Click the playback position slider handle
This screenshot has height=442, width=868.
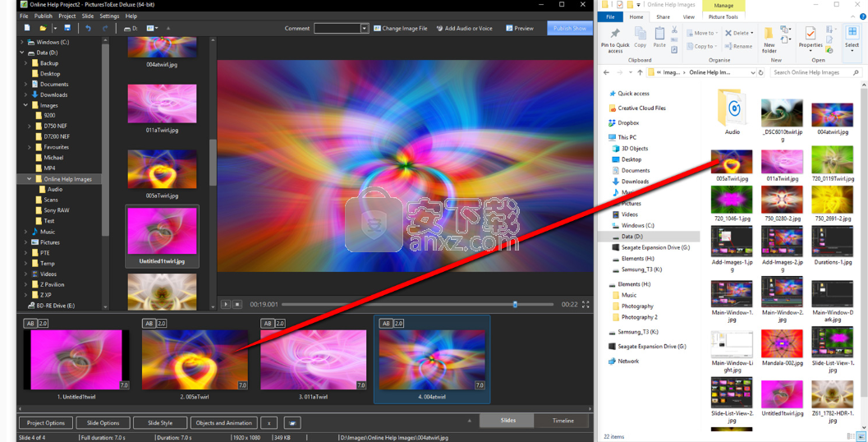[515, 304]
